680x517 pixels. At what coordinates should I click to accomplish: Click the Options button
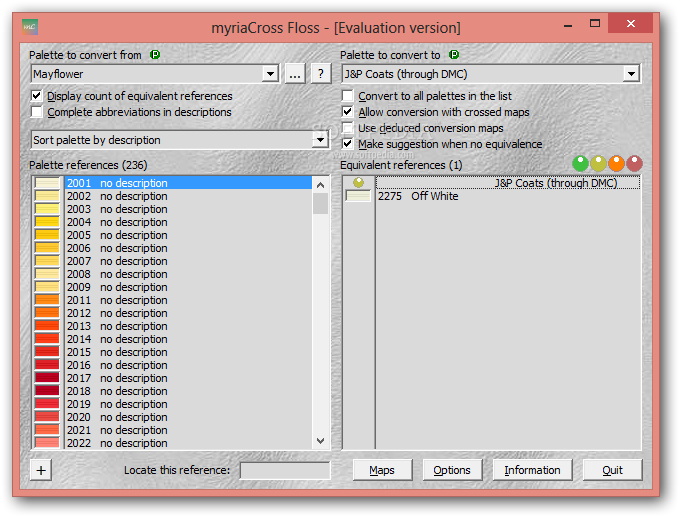[452, 470]
